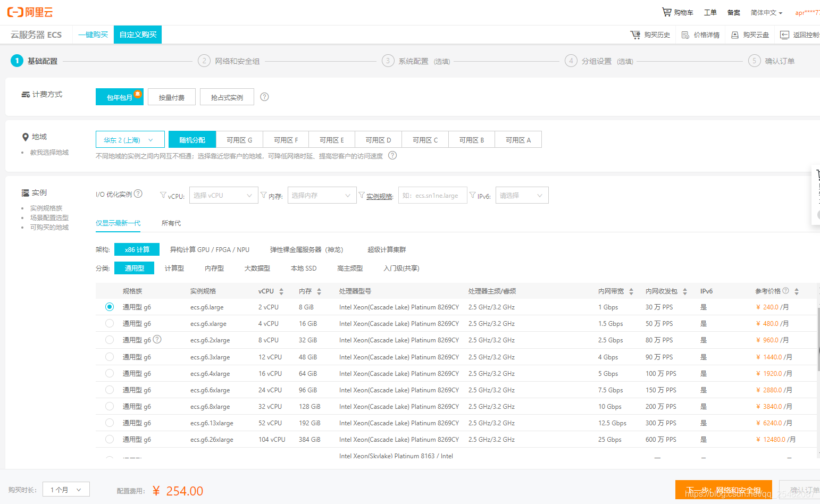Select the ecs.g6.8xlarge radio button

coord(110,406)
